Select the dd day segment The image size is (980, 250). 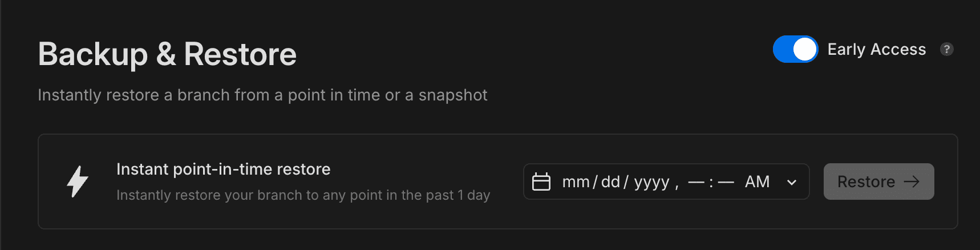(x=610, y=182)
